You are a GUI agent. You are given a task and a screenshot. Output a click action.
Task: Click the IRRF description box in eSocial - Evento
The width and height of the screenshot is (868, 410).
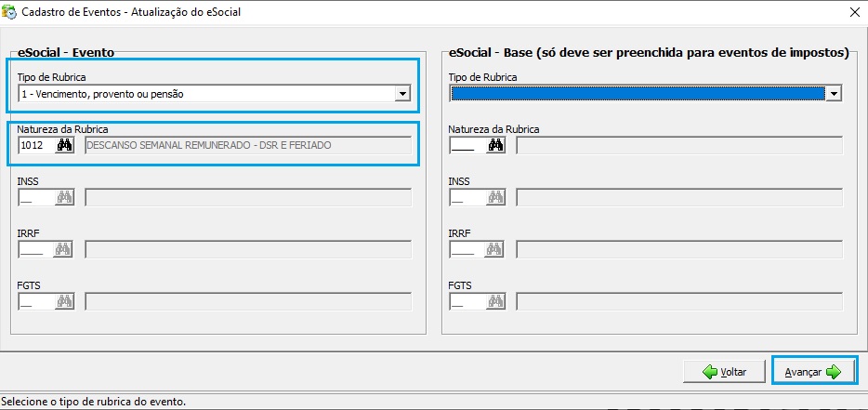tap(248, 249)
